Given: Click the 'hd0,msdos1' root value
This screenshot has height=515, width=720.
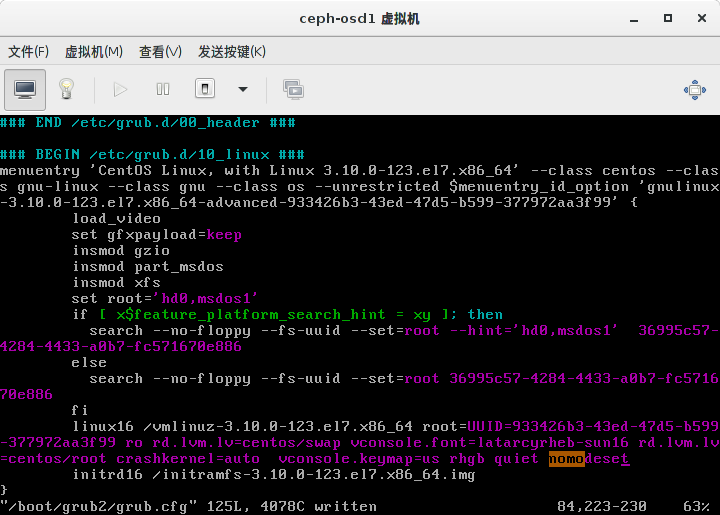Looking at the screenshot, I should [206, 299].
